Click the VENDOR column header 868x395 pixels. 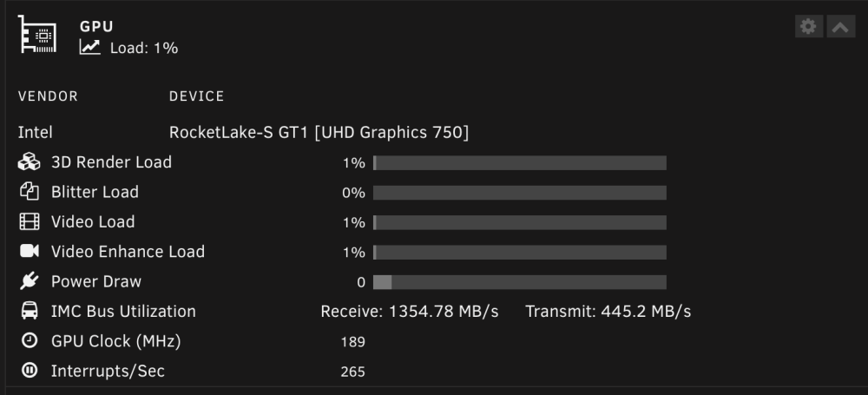(x=48, y=96)
